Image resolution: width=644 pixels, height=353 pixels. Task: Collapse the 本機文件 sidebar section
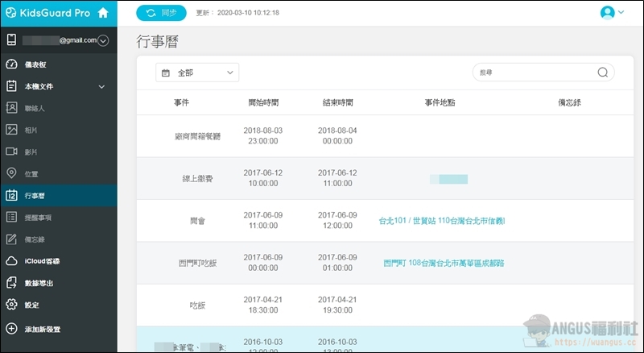pos(101,86)
